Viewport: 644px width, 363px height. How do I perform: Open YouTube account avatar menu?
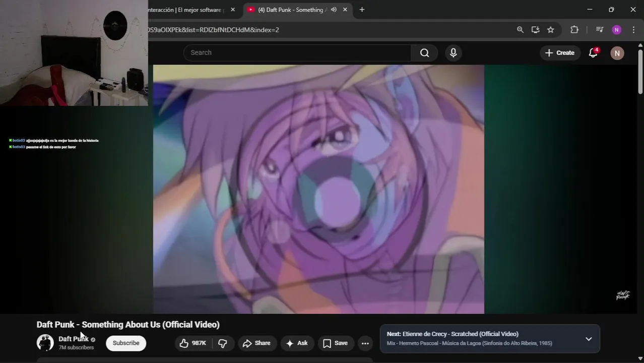coord(617,53)
